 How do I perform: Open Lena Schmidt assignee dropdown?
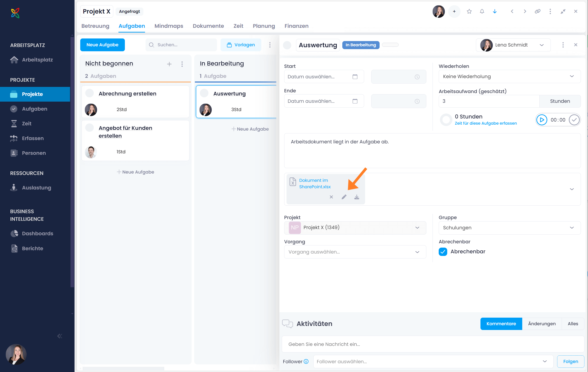513,45
